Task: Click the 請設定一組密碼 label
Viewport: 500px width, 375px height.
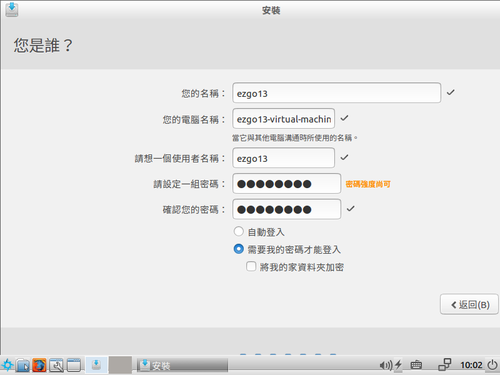Action: (x=189, y=184)
